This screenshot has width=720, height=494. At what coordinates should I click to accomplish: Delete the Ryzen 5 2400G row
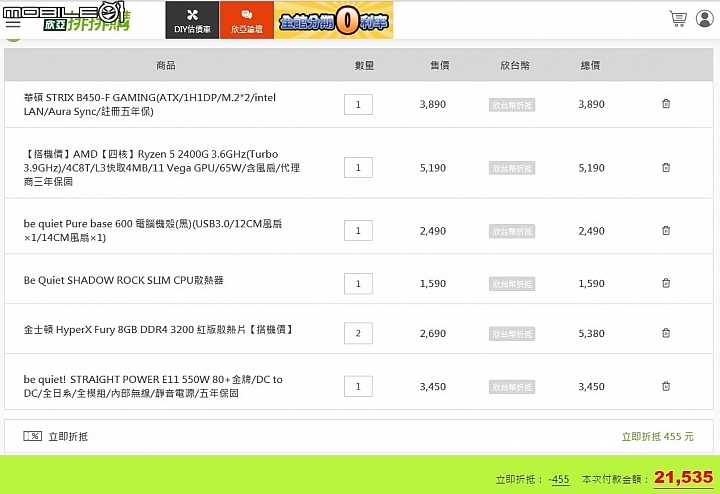666,168
